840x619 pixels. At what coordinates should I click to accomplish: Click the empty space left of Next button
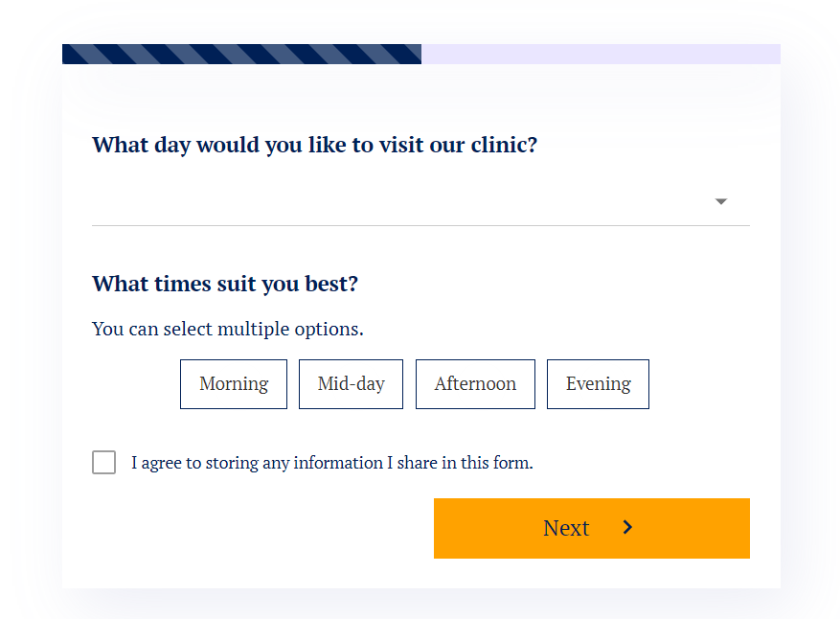tap(259, 528)
